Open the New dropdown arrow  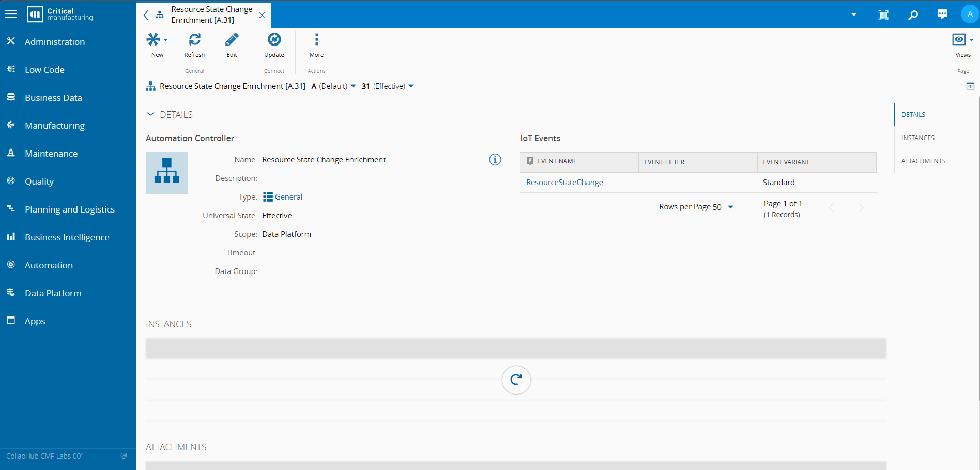tap(166, 40)
